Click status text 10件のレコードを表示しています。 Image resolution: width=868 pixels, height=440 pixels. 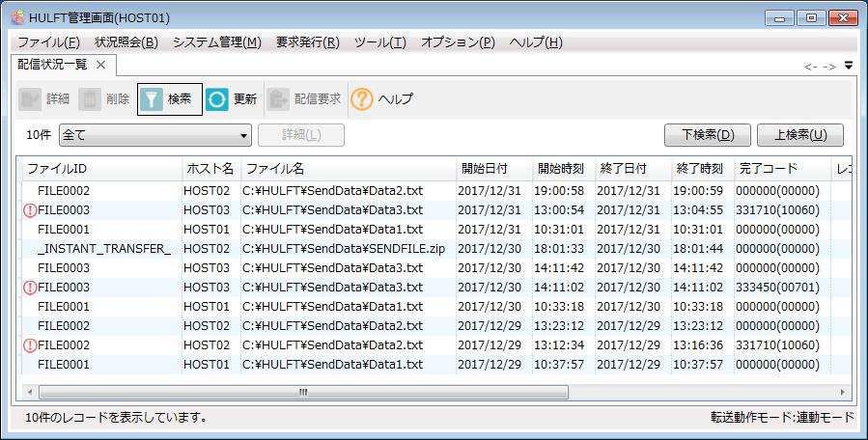[x=116, y=417]
